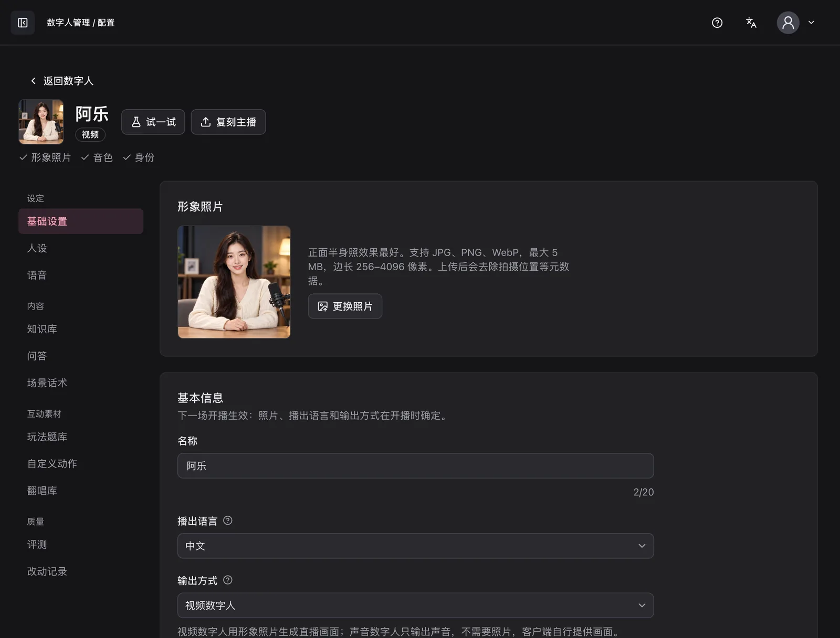The width and height of the screenshot is (840, 638).
Task: Go to 玩法题库 in the sidebar
Action: (81, 437)
